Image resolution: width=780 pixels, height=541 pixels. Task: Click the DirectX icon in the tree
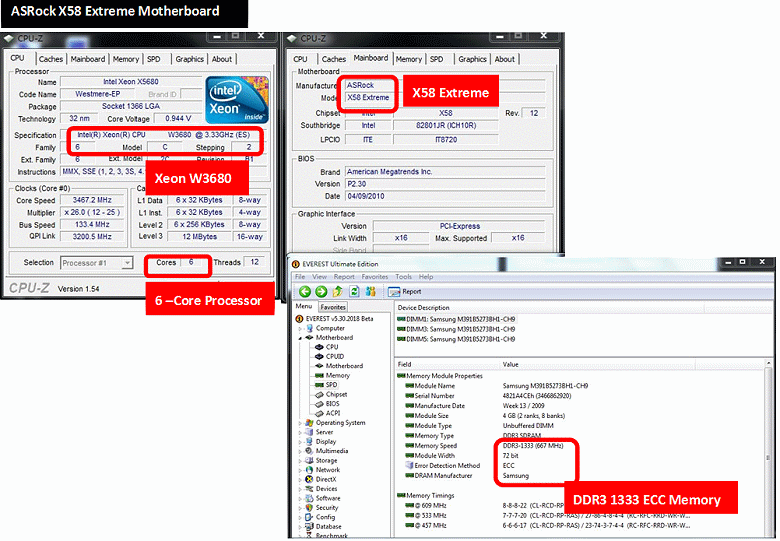(x=309, y=479)
